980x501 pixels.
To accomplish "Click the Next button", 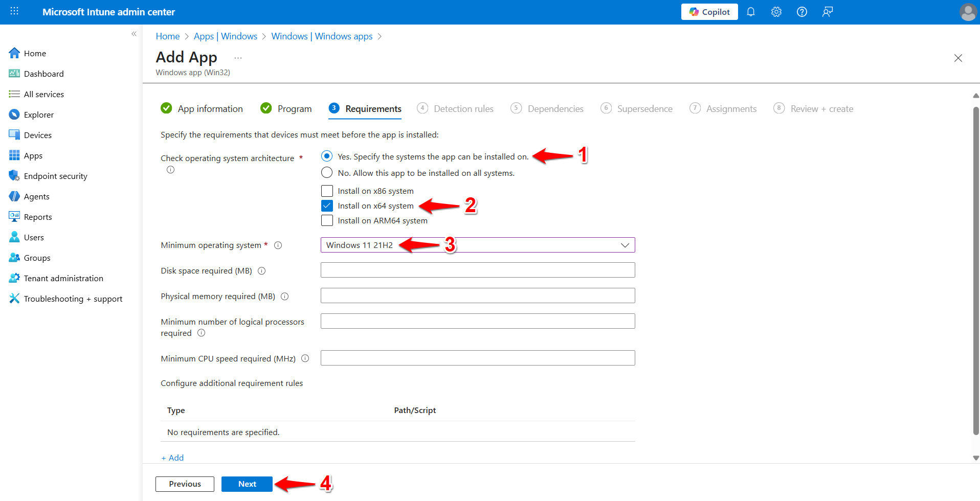I will (247, 484).
